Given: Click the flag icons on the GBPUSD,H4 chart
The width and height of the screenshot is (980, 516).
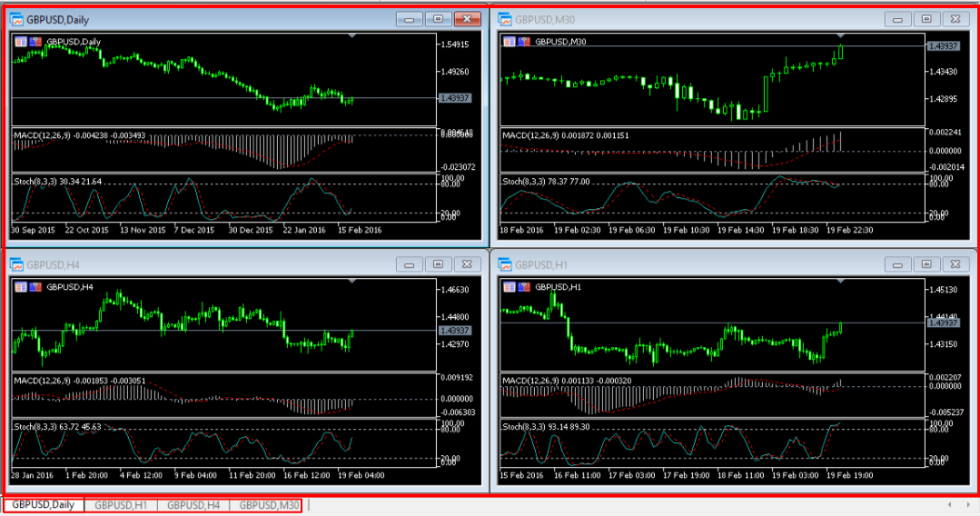Looking at the screenshot, I should (x=28, y=287).
